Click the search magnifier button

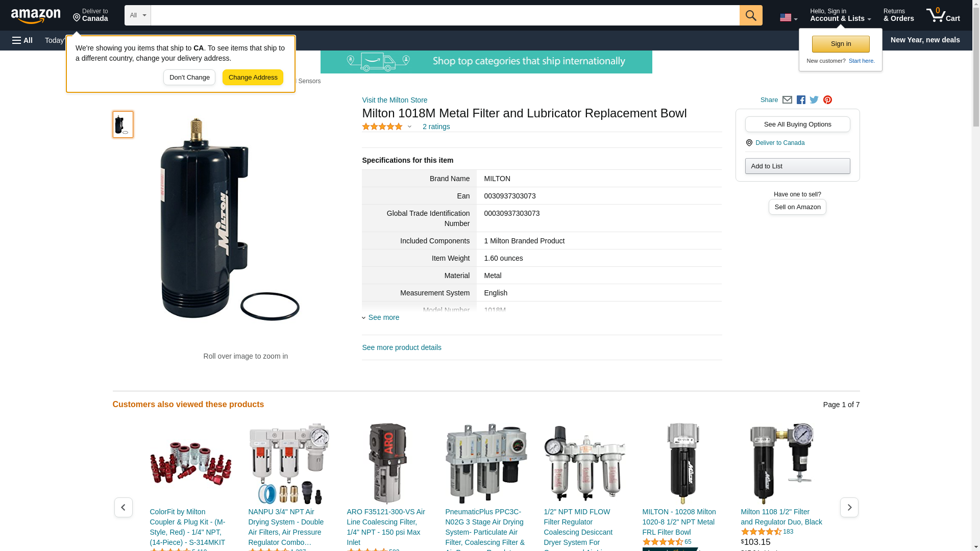750,15
